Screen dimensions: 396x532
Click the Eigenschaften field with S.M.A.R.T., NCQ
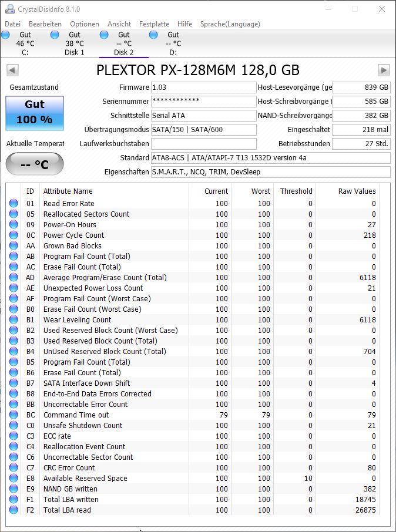pyautogui.click(x=270, y=171)
